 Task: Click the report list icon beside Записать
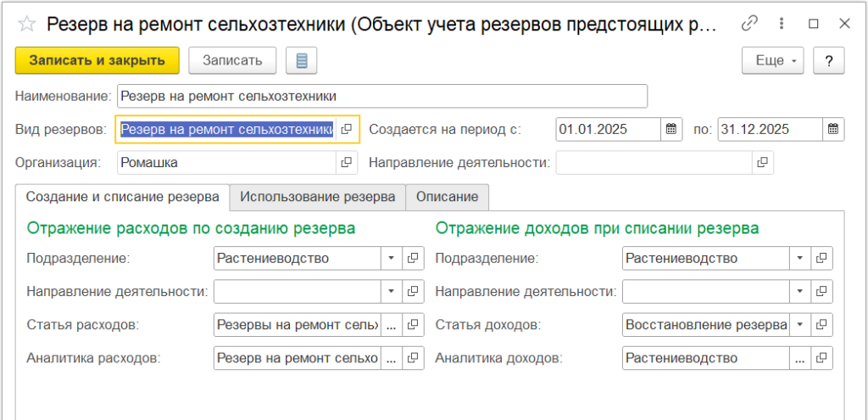pyautogui.click(x=301, y=60)
